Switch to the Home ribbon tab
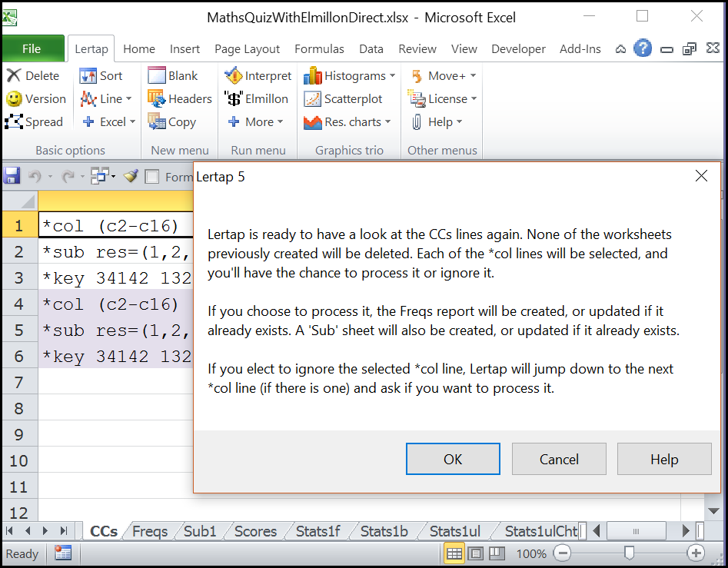Screen dimensions: 728x568 (139, 48)
